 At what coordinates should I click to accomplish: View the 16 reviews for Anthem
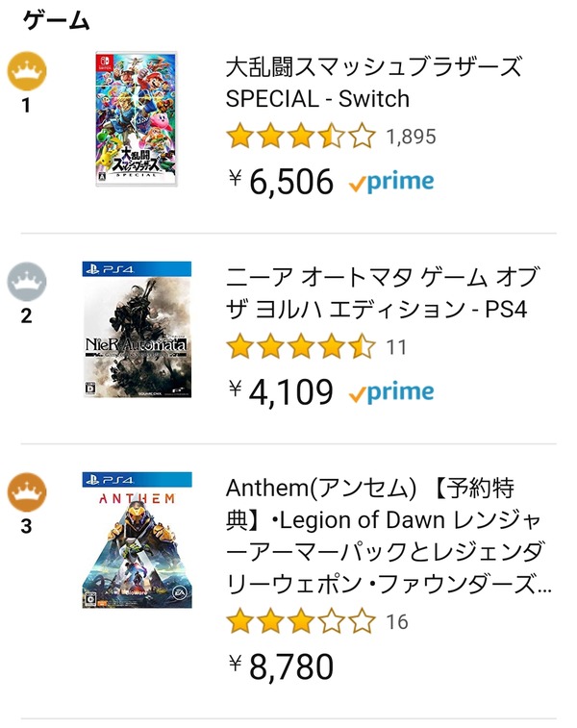point(397,622)
